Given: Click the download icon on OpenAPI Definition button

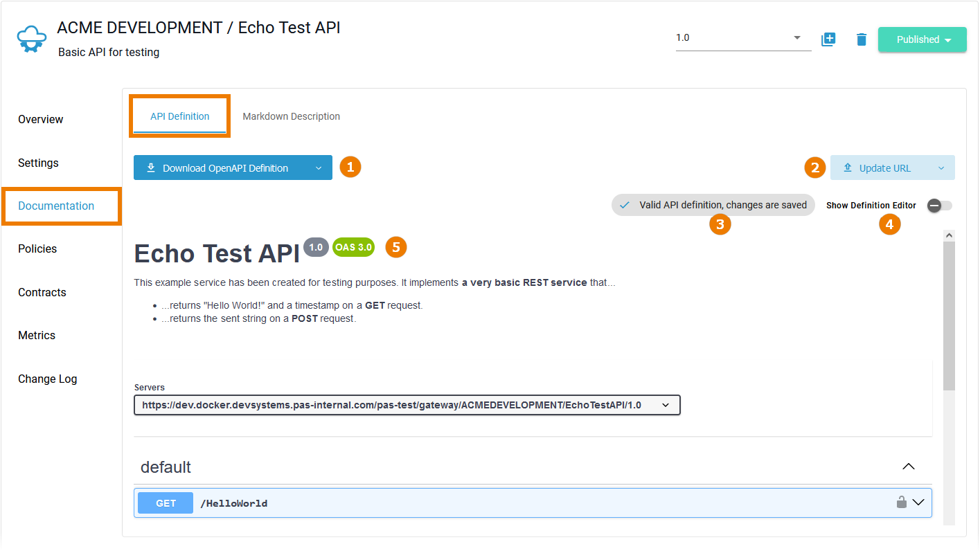Looking at the screenshot, I should [151, 168].
